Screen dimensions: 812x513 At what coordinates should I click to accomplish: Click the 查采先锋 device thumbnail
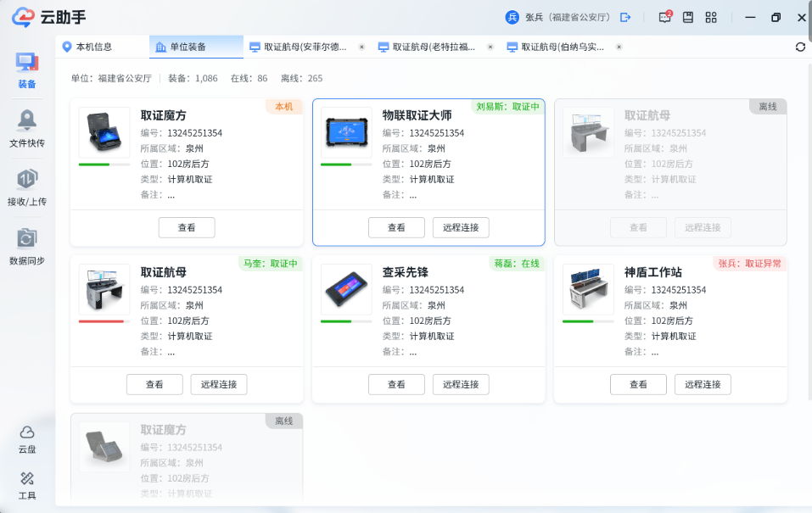click(x=346, y=290)
